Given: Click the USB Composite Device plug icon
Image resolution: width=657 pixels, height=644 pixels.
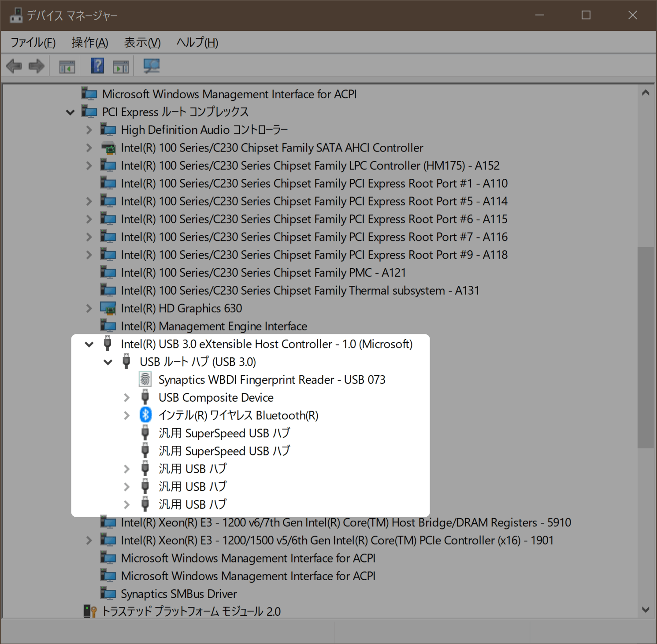Looking at the screenshot, I should point(145,397).
